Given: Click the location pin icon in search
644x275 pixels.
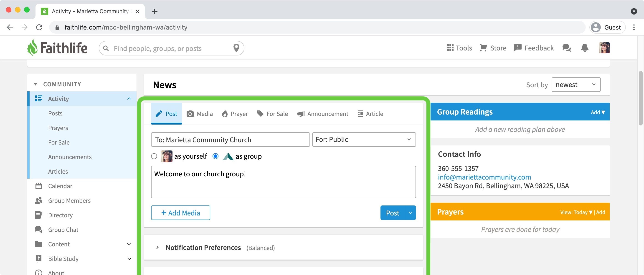Looking at the screenshot, I should pos(236,48).
